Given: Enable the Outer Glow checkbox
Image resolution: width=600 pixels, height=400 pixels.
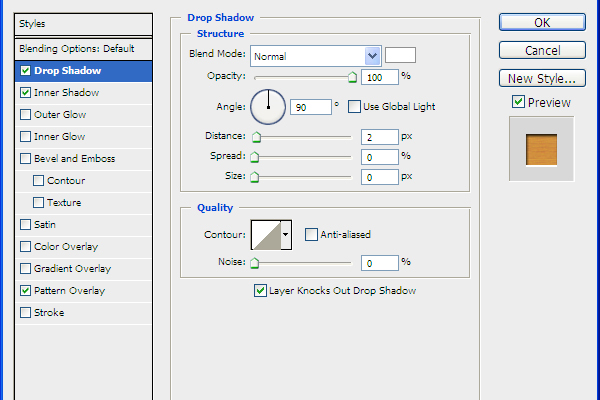Looking at the screenshot, I should pos(25,114).
